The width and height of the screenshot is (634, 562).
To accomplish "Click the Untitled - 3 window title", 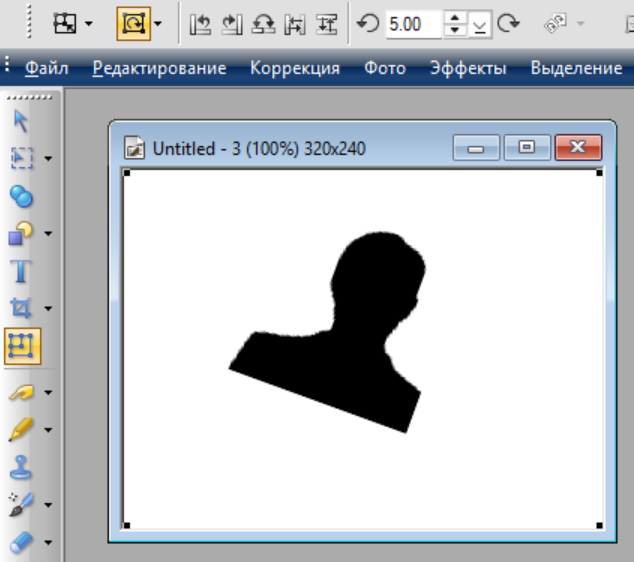I will tap(259, 149).
